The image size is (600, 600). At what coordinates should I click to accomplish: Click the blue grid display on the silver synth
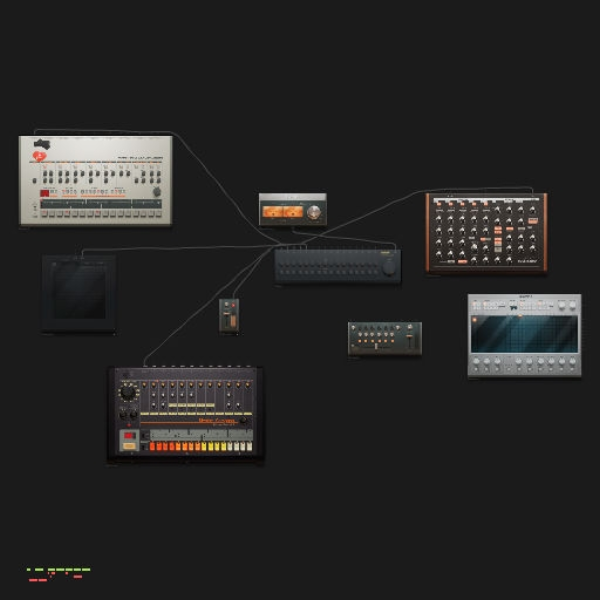coord(525,334)
